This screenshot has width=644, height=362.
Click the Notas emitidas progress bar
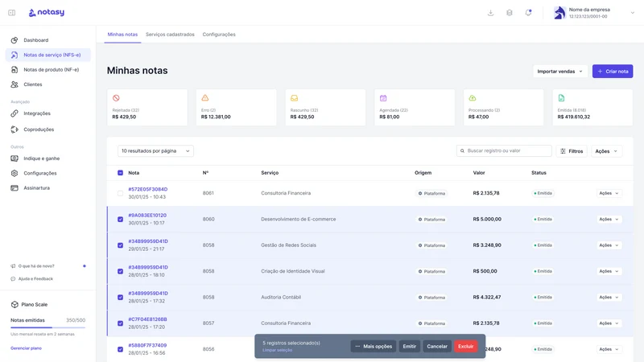coord(48,327)
